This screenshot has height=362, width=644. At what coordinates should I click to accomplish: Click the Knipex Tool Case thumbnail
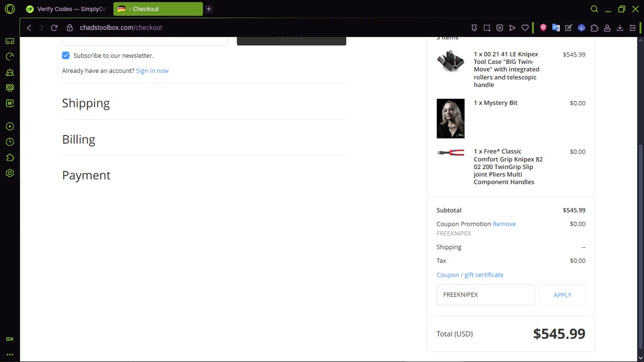450,61
